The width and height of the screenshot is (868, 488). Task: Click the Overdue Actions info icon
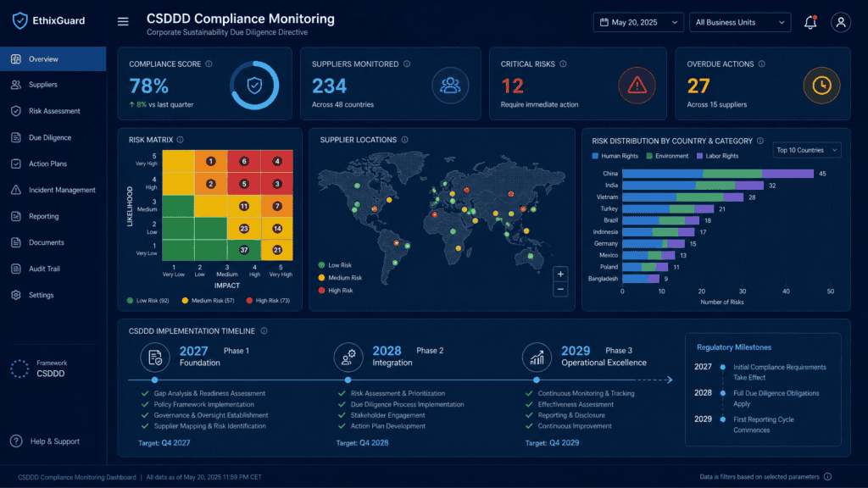(x=762, y=64)
